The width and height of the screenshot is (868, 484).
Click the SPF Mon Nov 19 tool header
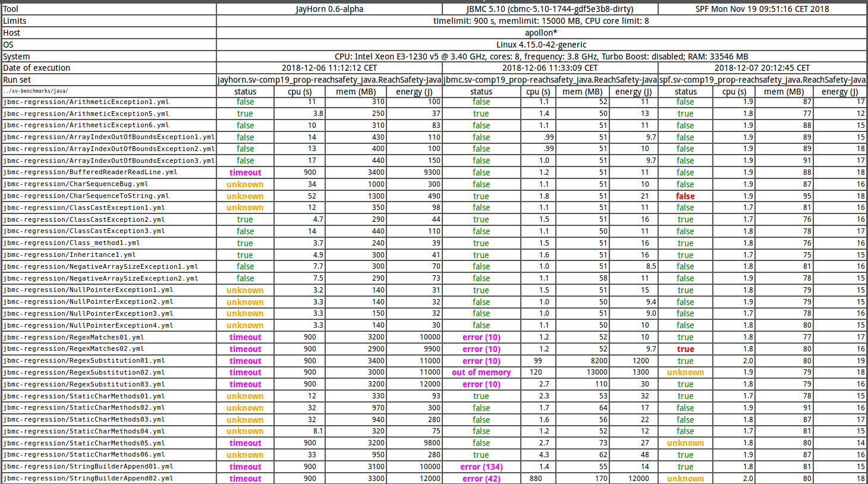tap(762, 9)
